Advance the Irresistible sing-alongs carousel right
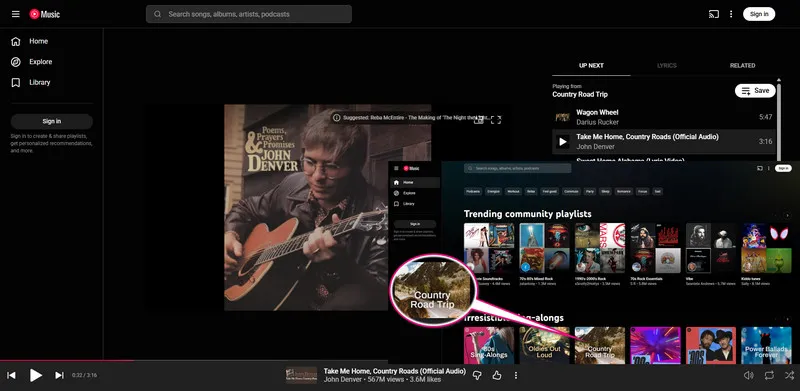This screenshot has width=800, height=391. tap(787, 320)
